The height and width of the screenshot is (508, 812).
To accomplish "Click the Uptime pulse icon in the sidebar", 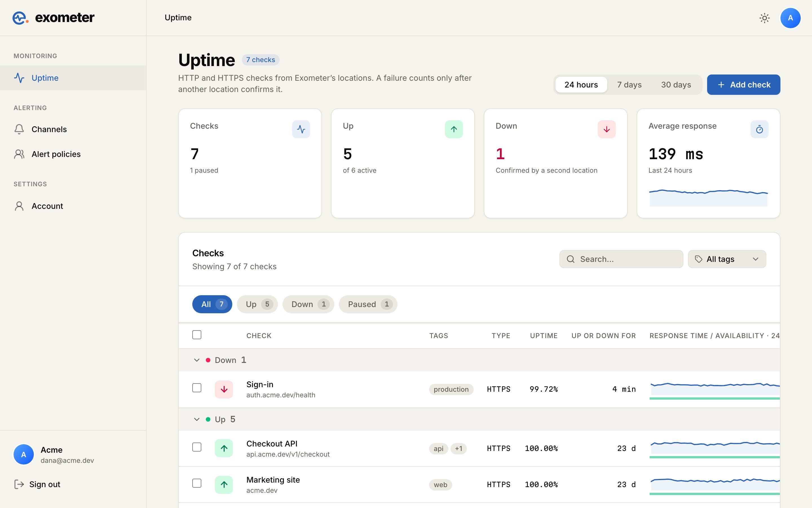I will (19, 78).
